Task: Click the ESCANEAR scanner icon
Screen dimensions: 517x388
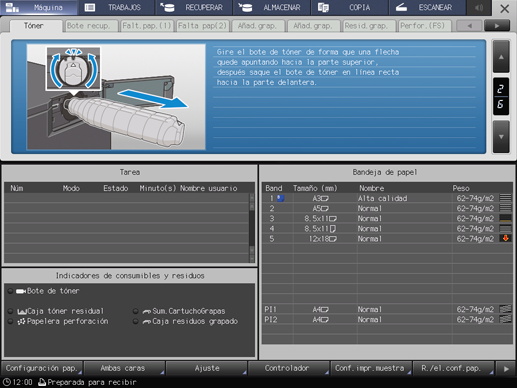Action: pyautogui.click(x=401, y=7)
